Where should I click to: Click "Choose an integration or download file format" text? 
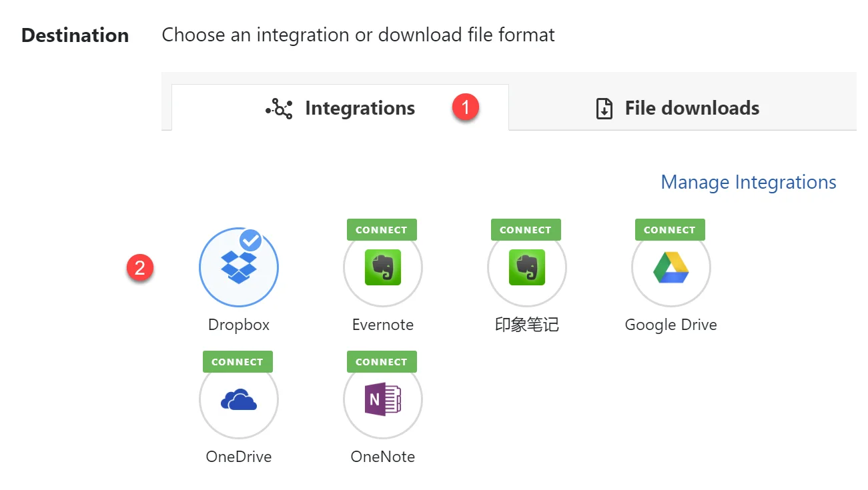tap(358, 35)
